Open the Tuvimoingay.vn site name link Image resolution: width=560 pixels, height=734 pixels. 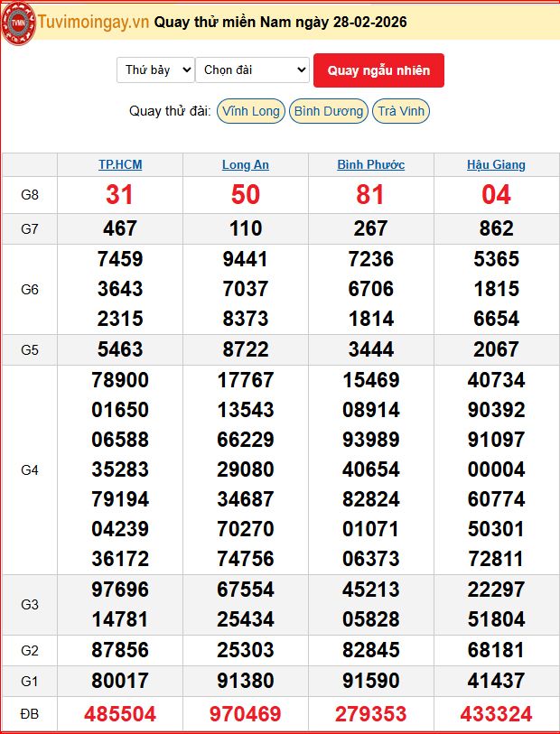[93, 22]
